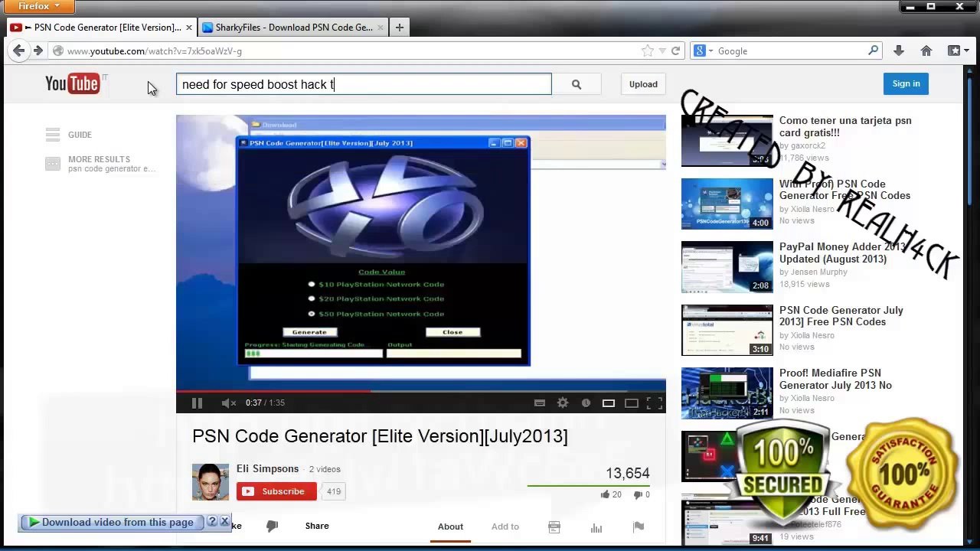Open the 3:10 related video thumbnail
Screen dimensions: 980x551
(727, 330)
